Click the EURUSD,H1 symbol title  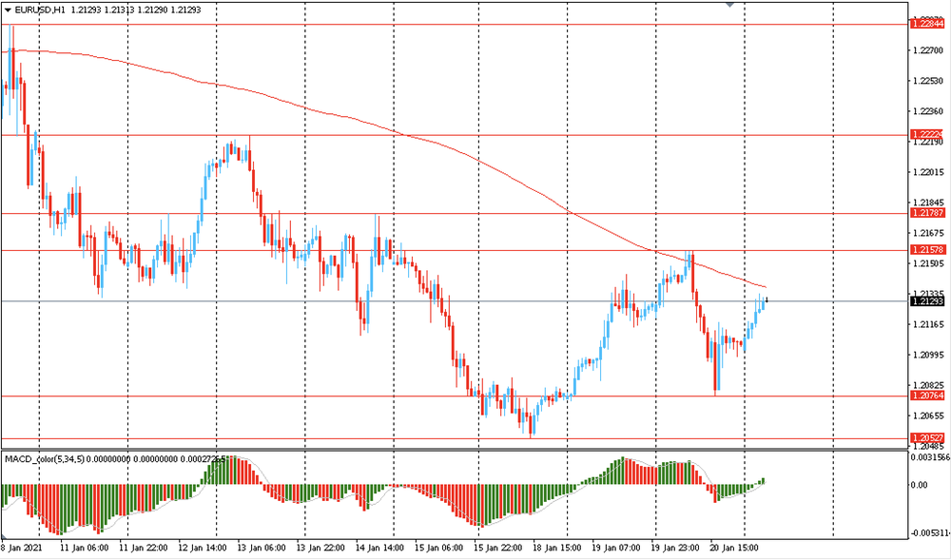click(40, 10)
